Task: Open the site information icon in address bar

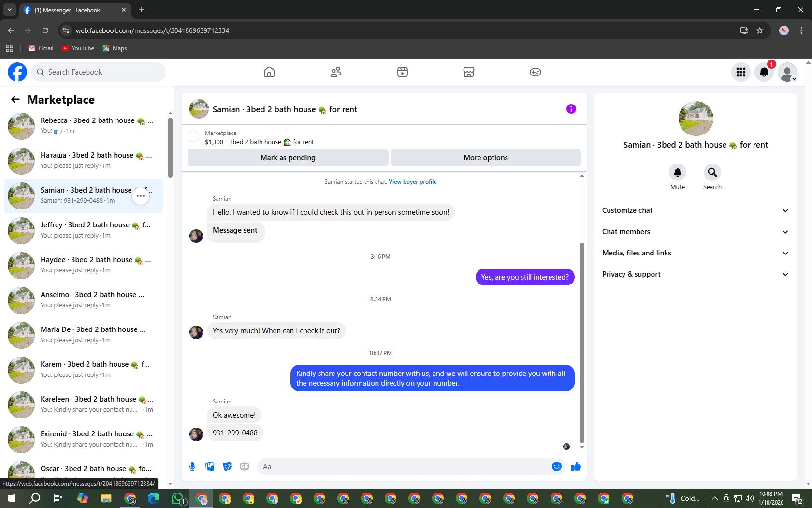Action: (x=66, y=30)
